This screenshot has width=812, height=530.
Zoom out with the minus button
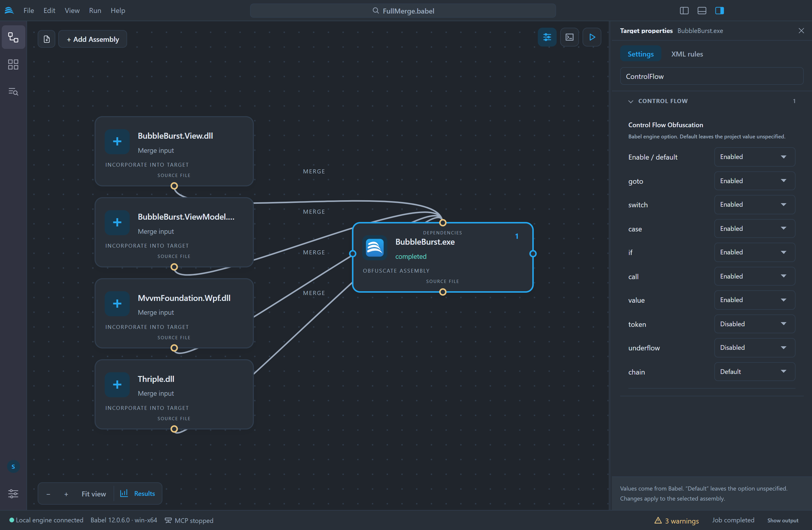pyautogui.click(x=49, y=494)
